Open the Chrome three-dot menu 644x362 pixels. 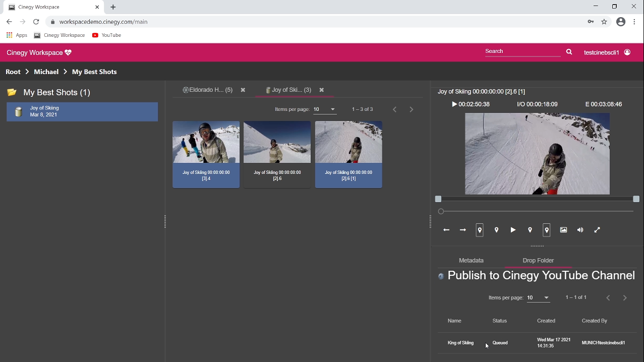634,22
